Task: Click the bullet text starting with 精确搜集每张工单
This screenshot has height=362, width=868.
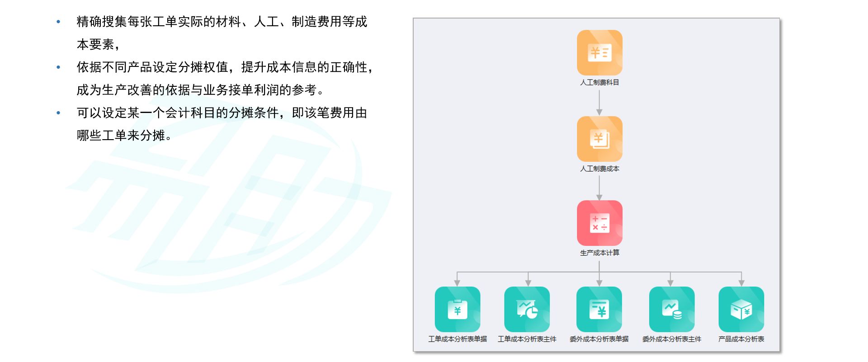Action: click(222, 22)
